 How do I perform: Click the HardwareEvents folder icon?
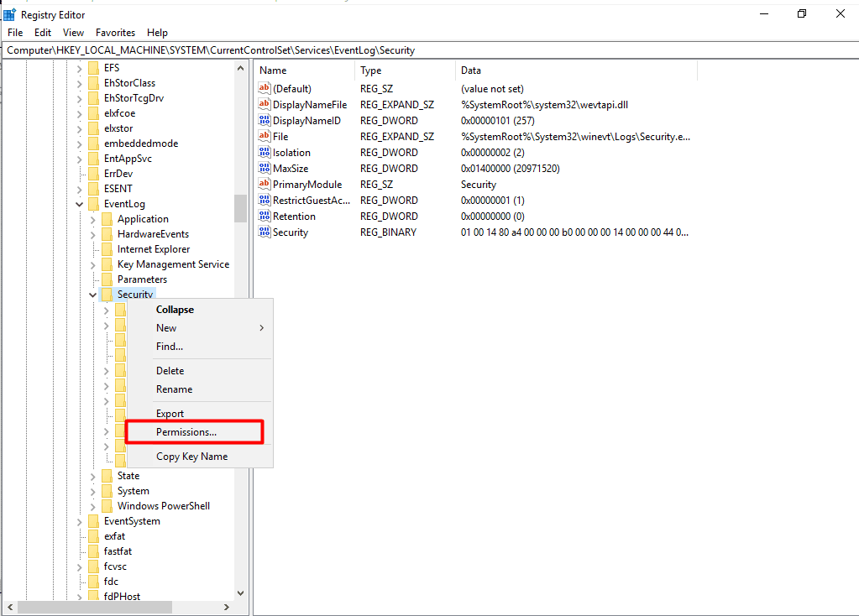click(107, 234)
